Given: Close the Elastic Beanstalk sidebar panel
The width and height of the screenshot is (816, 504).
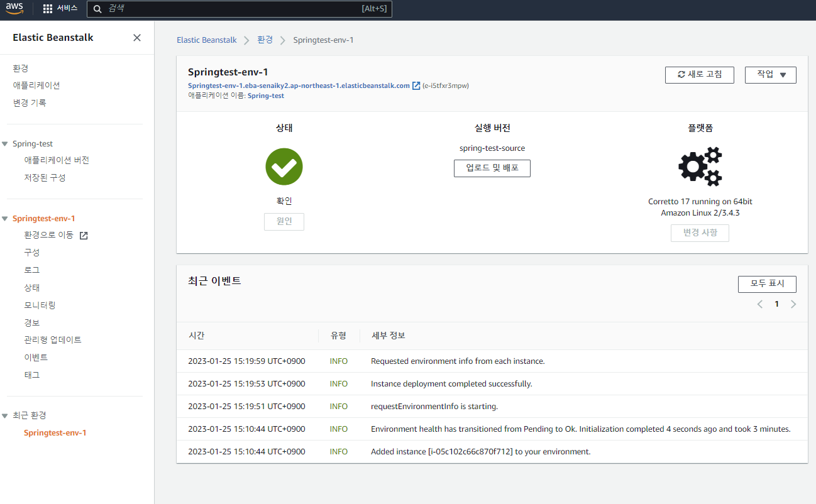Looking at the screenshot, I should 137,38.
